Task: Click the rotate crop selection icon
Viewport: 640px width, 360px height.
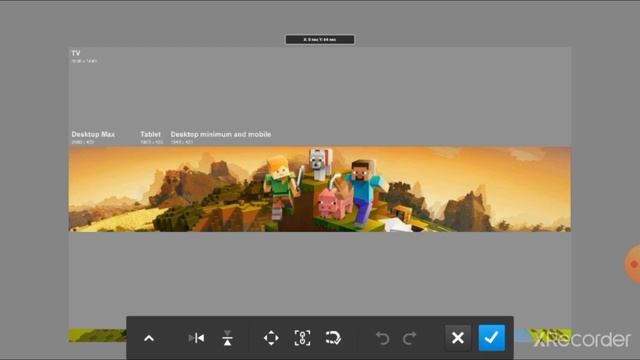Action: click(x=333, y=338)
